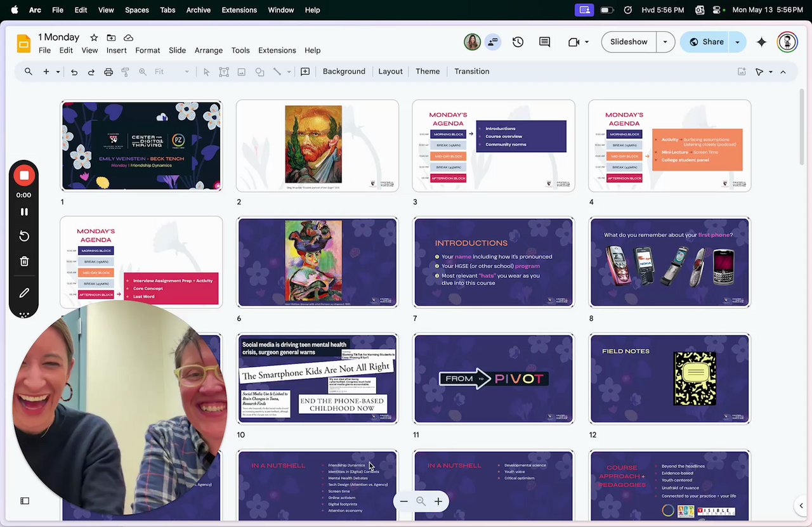This screenshot has width=812, height=527.
Task: Restart the recording with the loop arrow
Action: 24,236
